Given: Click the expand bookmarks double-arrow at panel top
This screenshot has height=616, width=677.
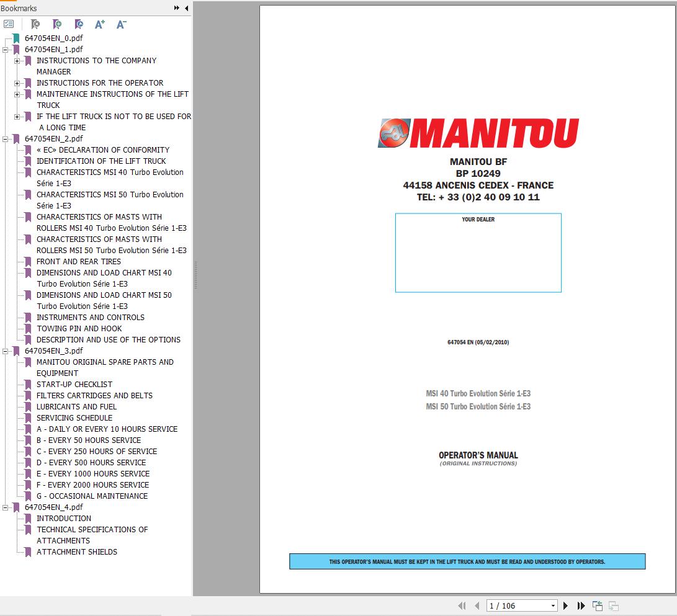Looking at the screenshot, I should (x=176, y=8).
